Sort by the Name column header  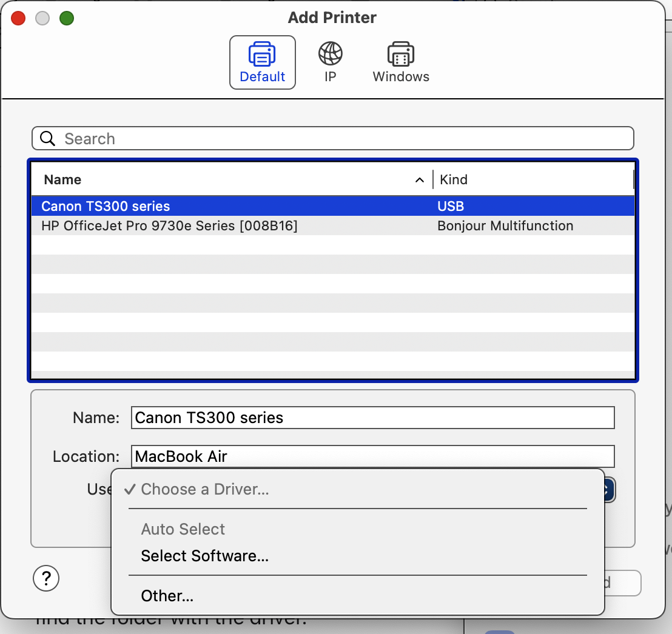pyautogui.click(x=62, y=179)
